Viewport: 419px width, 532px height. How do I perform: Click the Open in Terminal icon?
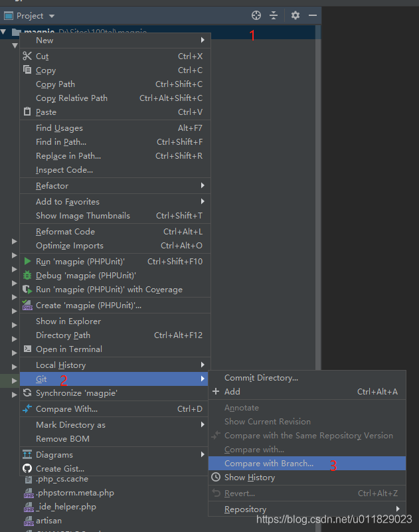pyautogui.click(x=27, y=349)
